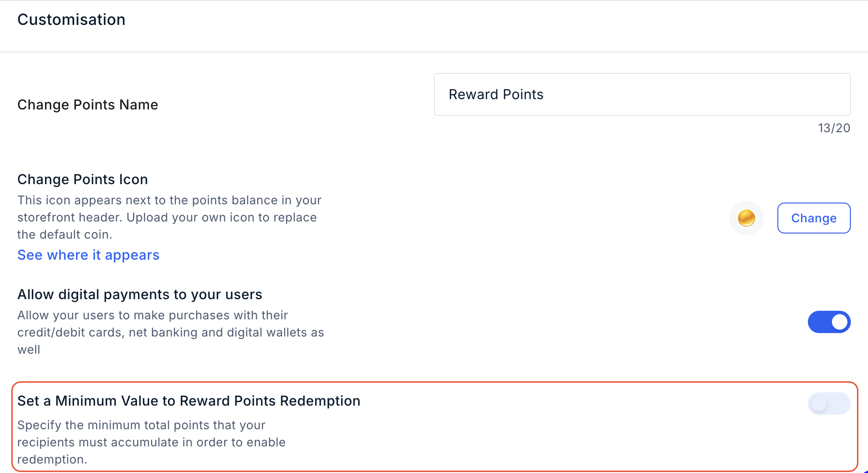Open the See where it appears link

[x=88, y=255]
